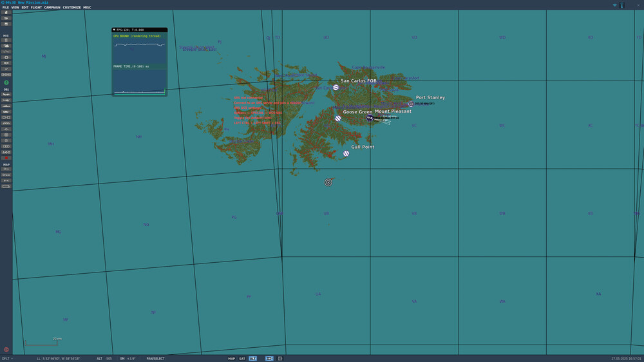The height and width of the screenshot is (362, 644).
Task: Select the Ground vehicle group tool
Action: point(6,112)
